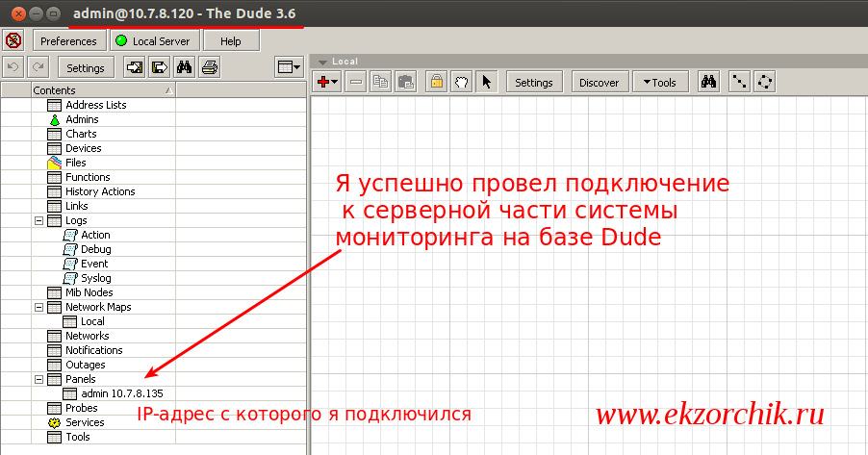
Task: Select Devices in Contents tree
Action: [x=84, y=148]
